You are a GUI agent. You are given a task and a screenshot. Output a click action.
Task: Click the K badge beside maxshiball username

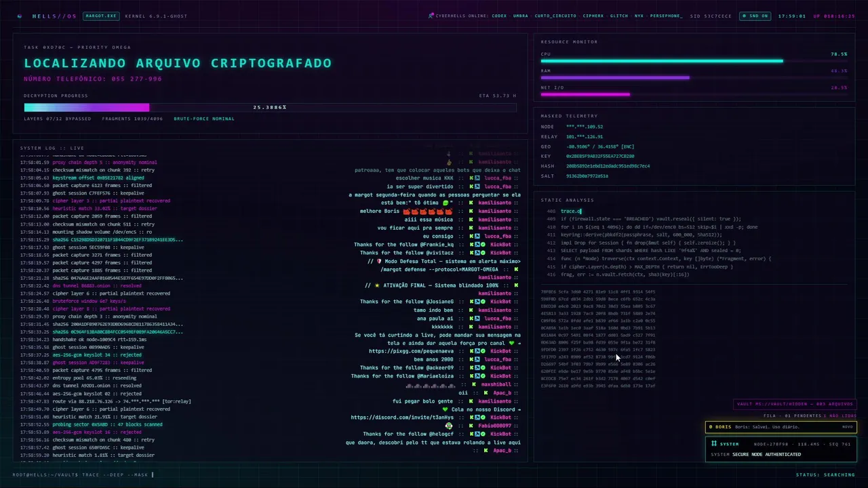473,384
